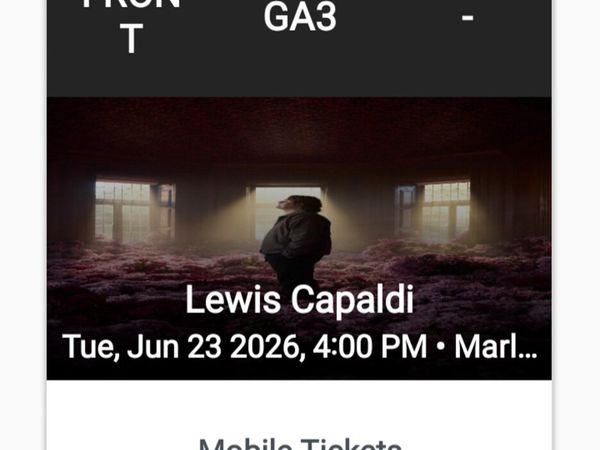
Task: Click the Mobile Tickets label
Action: tap(300, 444)
